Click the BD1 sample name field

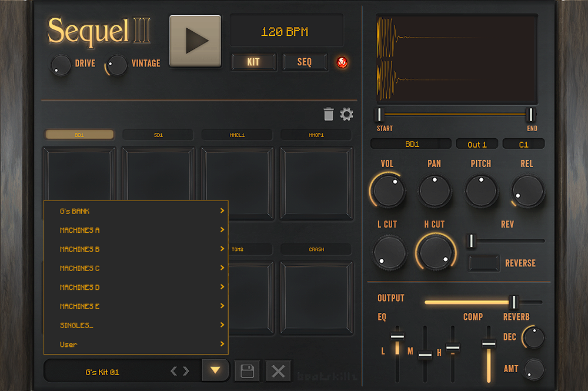(412, 144)
